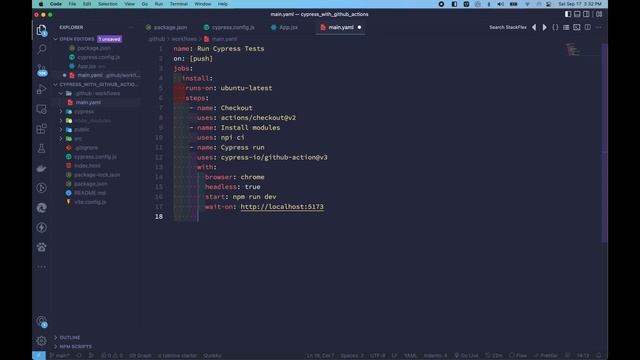Open the Source Control view
The width and height of the screenshot is (640, 360).
coord(41,70)
